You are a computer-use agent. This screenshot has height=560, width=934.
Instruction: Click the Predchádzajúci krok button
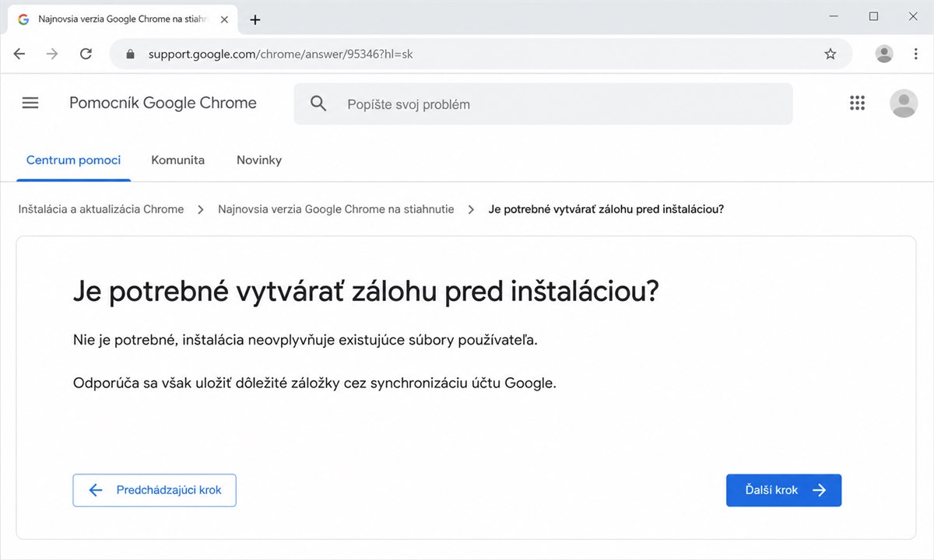click(x=154, y=490)
